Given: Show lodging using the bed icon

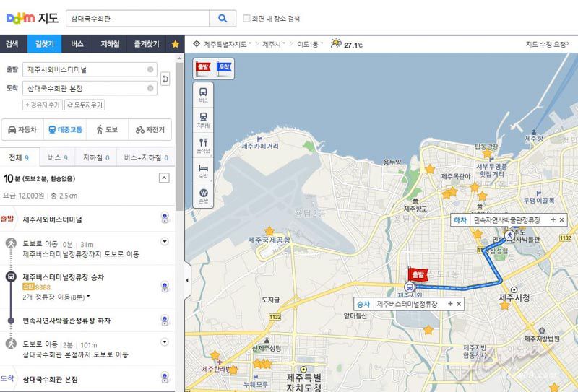Looking at the screenshot, I should click(203, 170).
